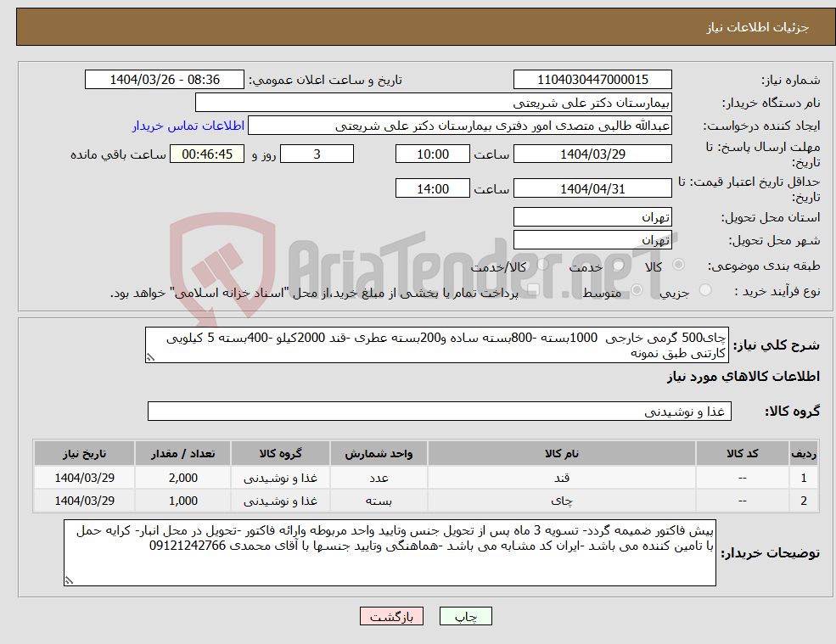Click the نام کالا column header

(561, 454)
